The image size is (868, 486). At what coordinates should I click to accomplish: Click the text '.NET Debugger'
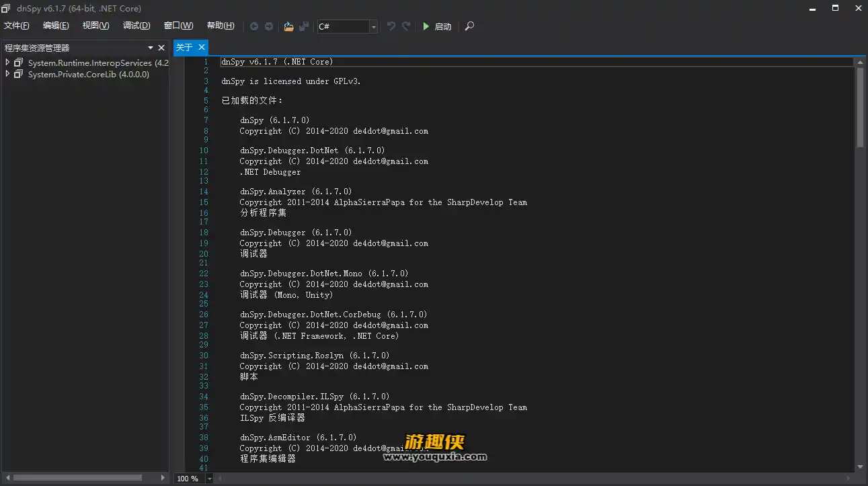(270, 172)
